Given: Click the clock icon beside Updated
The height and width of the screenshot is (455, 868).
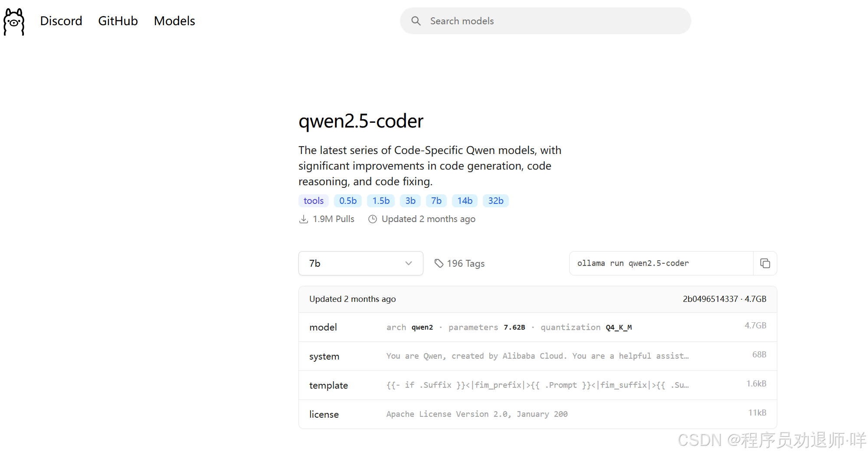Looking at the screenshot, I should (x=372, y=219).
